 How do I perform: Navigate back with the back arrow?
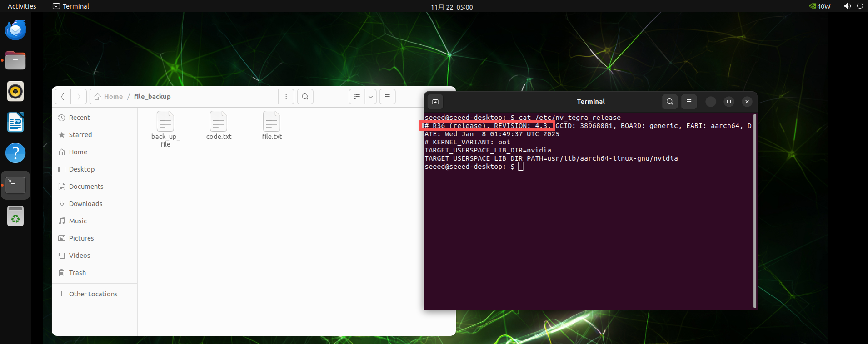coord(63,97)
